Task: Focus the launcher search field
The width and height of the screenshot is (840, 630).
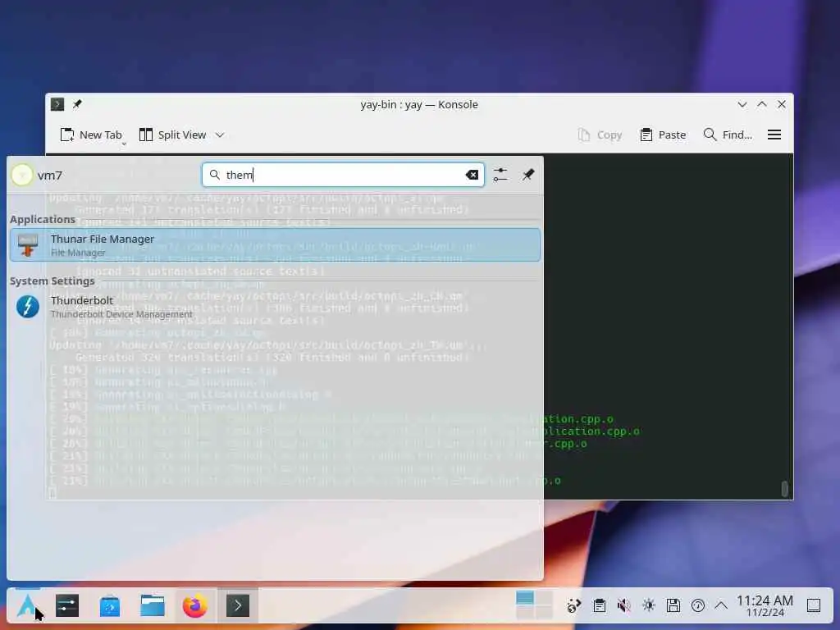Action: coord(343,175)
